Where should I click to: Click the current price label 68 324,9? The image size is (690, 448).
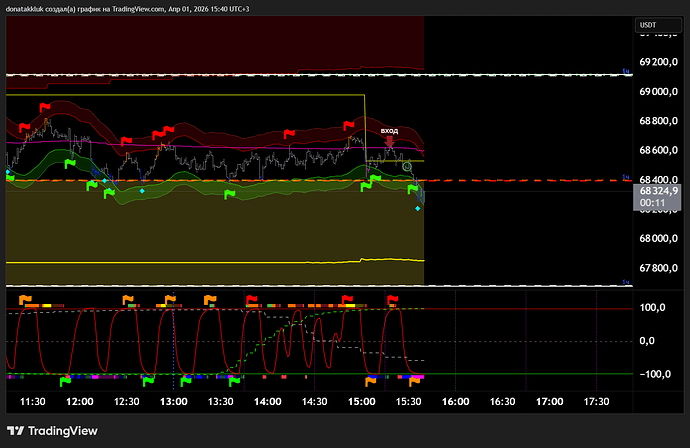[658, 191]
